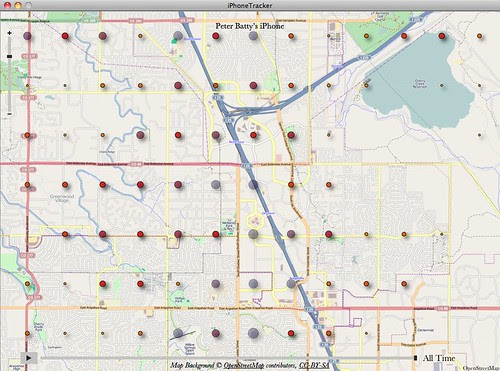500x371 pixels.
Task: Select the marker directly above the Greenwood Village label
Action: (x=65, y=184)
